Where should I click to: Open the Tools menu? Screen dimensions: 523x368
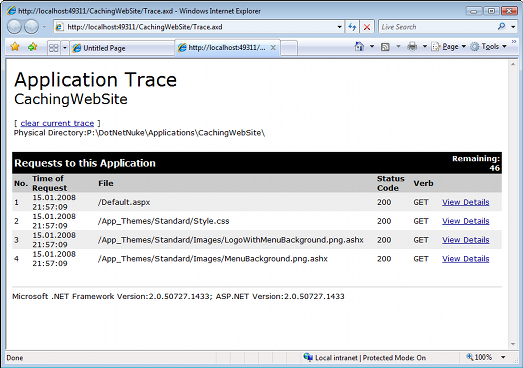click(488, 47)
